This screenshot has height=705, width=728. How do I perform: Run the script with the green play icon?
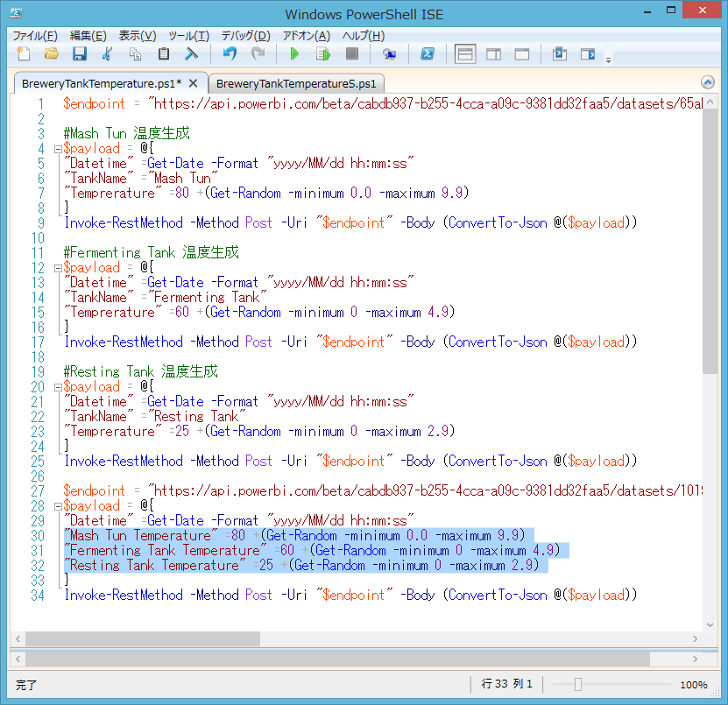tap(293, 53)
